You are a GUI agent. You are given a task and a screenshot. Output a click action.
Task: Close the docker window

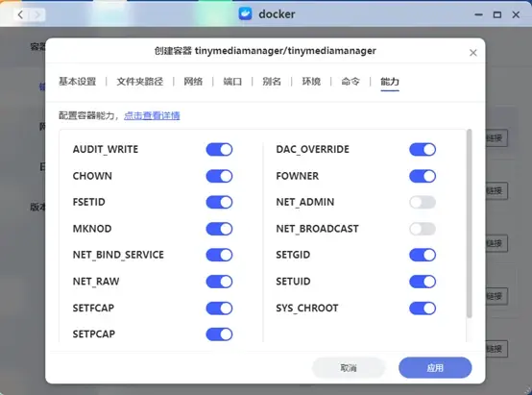point(516,14)
